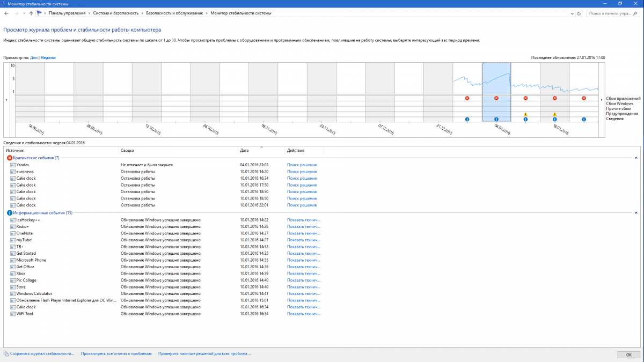
Task: Click the up-one-level arrow in the navigation bar
Action: tap(31, 12)
